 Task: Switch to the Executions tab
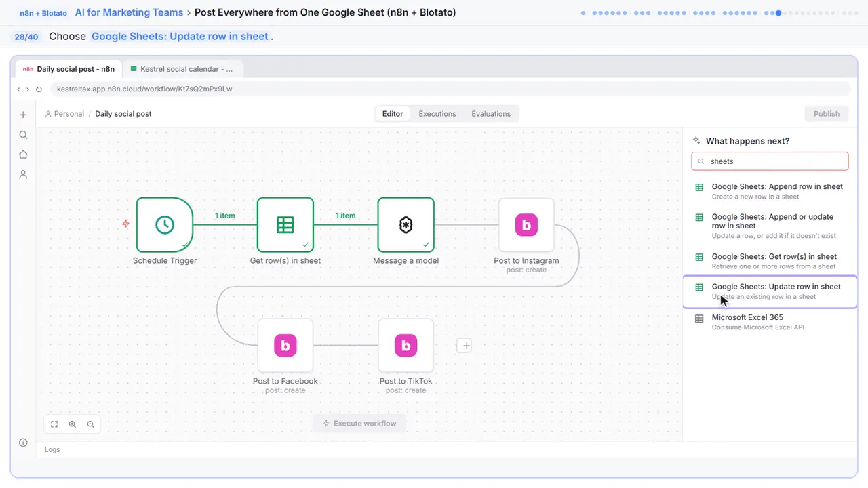coord(437,114)
